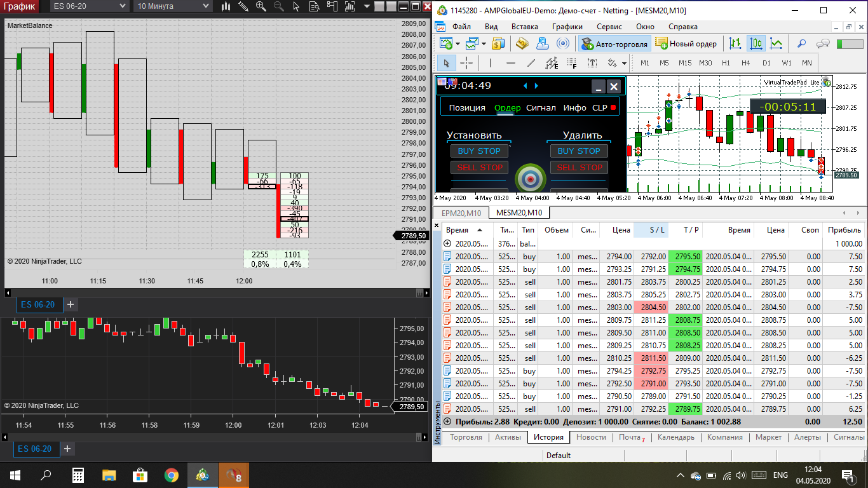Screen dimensions: 868x488
Task: Open the Сервис menu
Action: point(609,27)
